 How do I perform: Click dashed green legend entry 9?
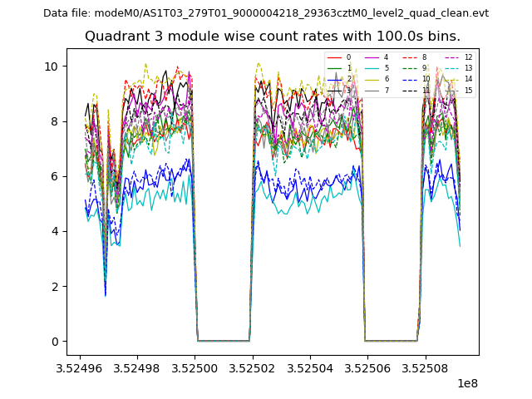click(416, 68)
